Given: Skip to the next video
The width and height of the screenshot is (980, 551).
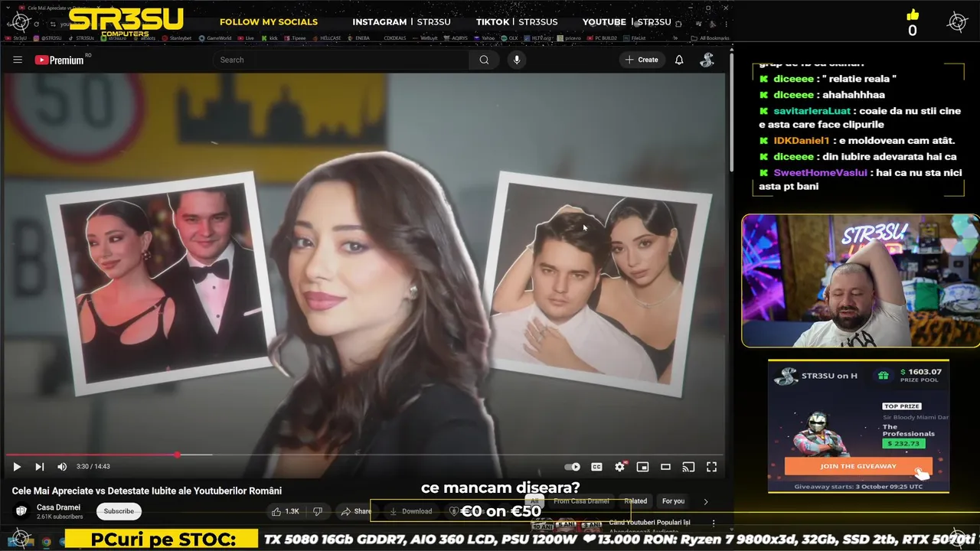Looking at the screenshot, I should 40,467.
